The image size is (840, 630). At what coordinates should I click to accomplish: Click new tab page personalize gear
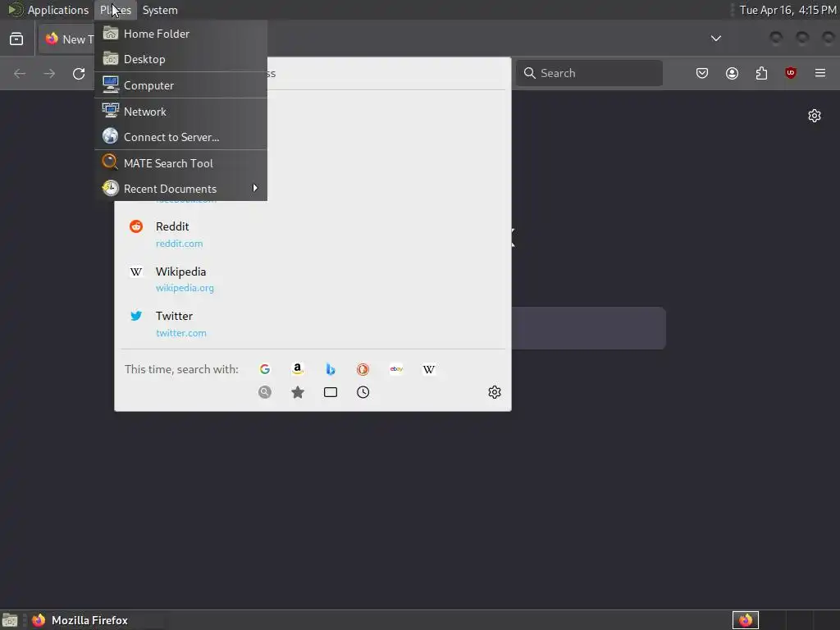815,116
